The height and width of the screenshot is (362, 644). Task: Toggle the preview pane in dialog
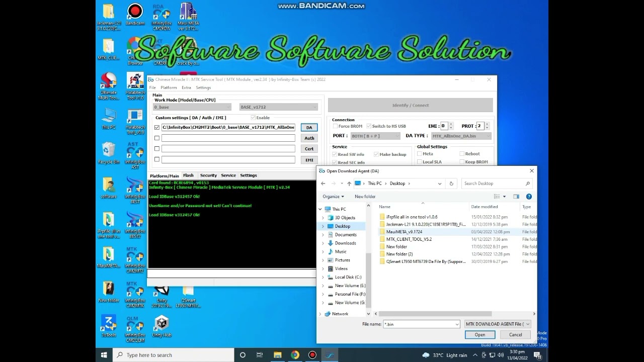coord(516,197)
